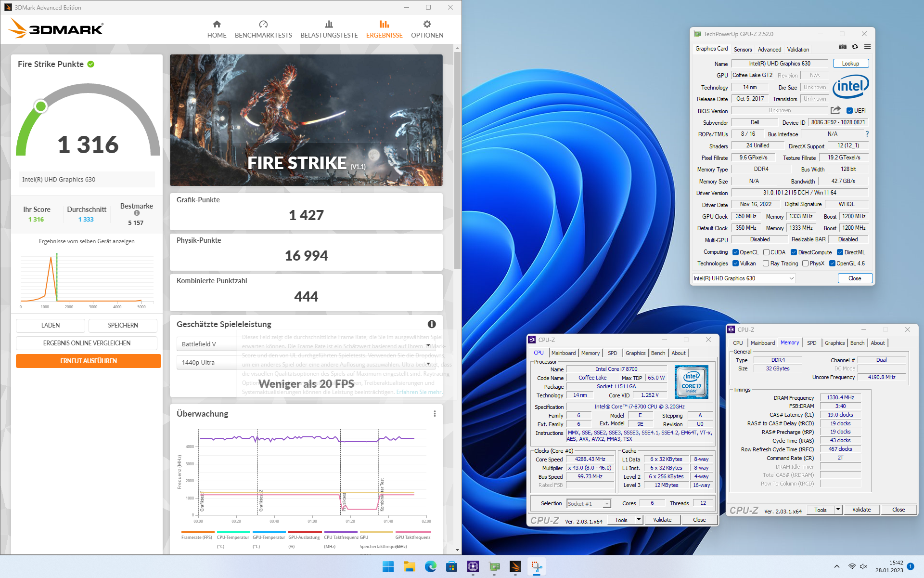
Task: Open OPTIONEN settings tab
Action: click(427, 29)
